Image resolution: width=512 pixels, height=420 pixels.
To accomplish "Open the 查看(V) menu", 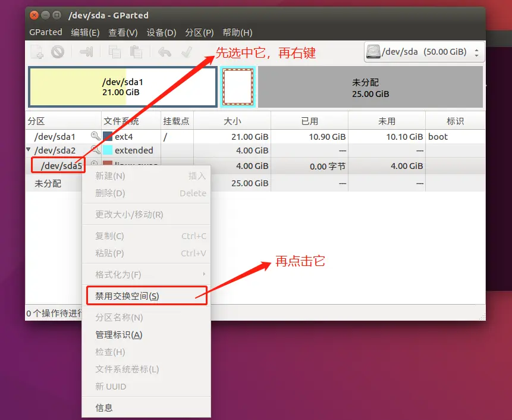I will pos(123,32).
